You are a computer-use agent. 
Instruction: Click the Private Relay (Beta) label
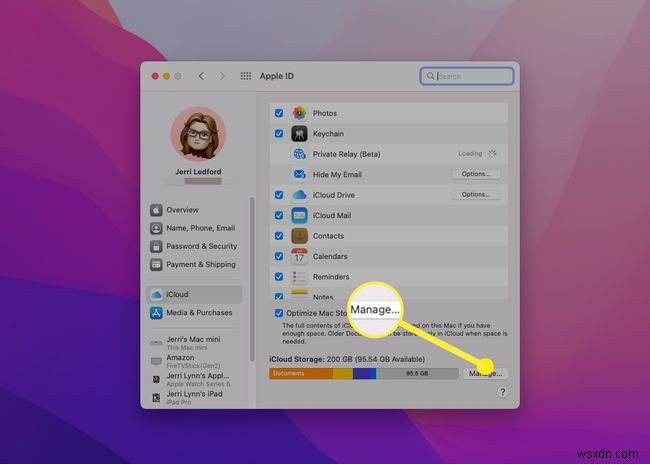(347, 154)
